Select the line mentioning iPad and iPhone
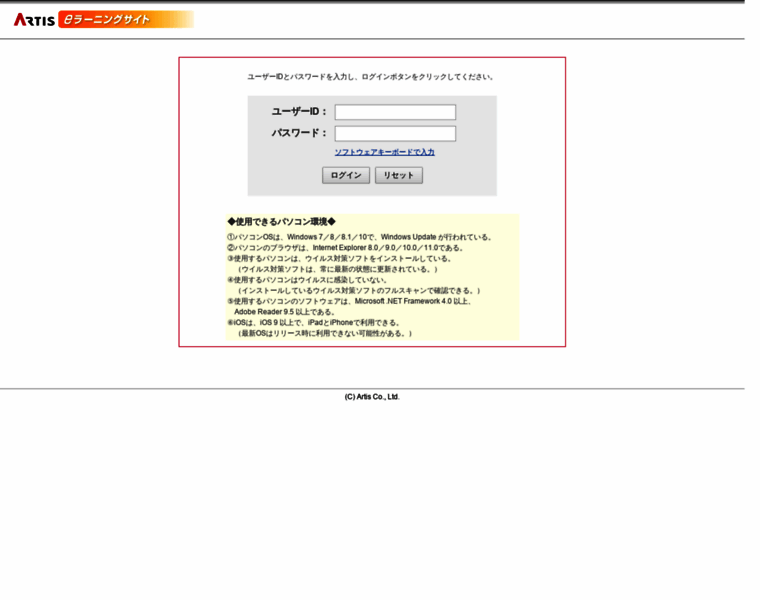This screenshot has height=600, width=760. tap(314, 322)
